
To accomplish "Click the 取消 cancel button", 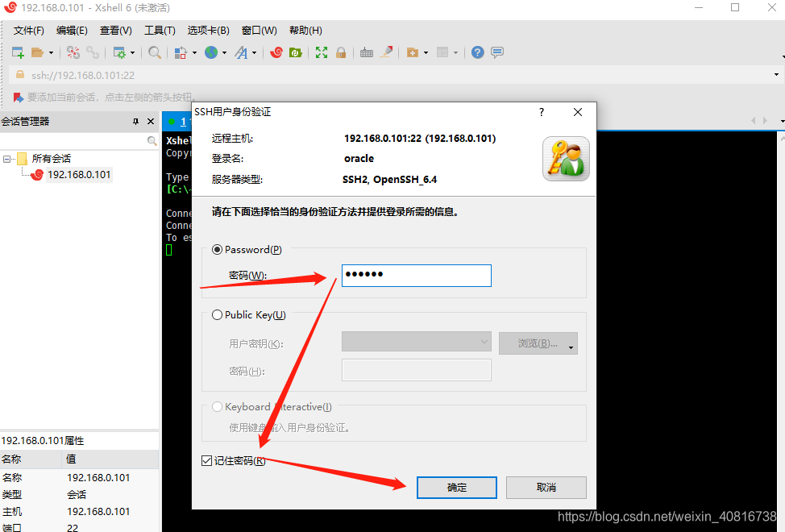I will (x=546, y=488).
